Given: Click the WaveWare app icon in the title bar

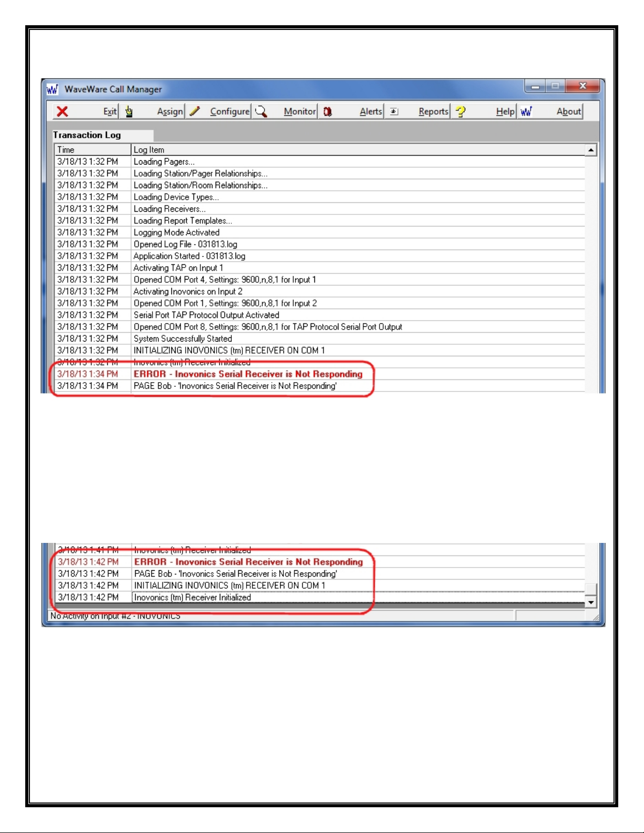Looking at the screenshot, I should coord(52,89).
